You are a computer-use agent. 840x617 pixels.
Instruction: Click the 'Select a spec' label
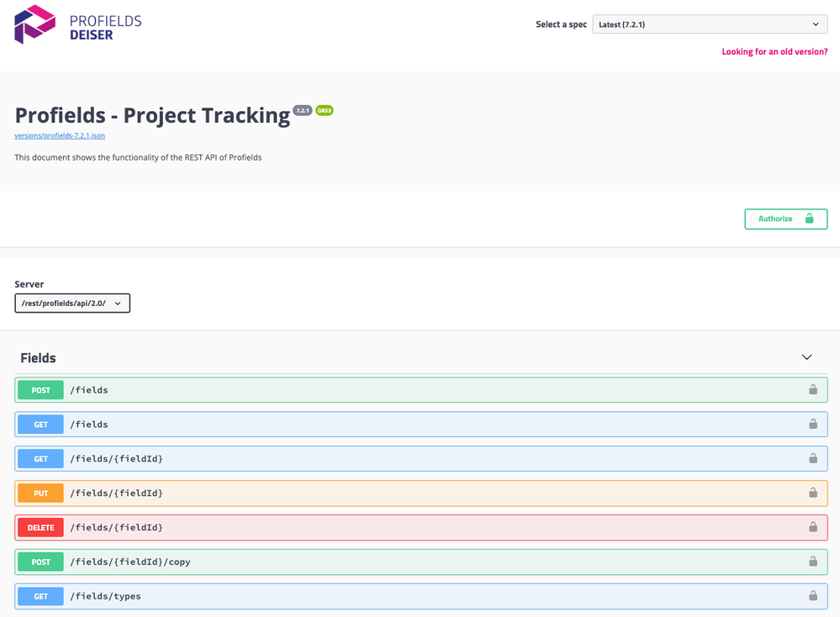click(x=561, y=24)
